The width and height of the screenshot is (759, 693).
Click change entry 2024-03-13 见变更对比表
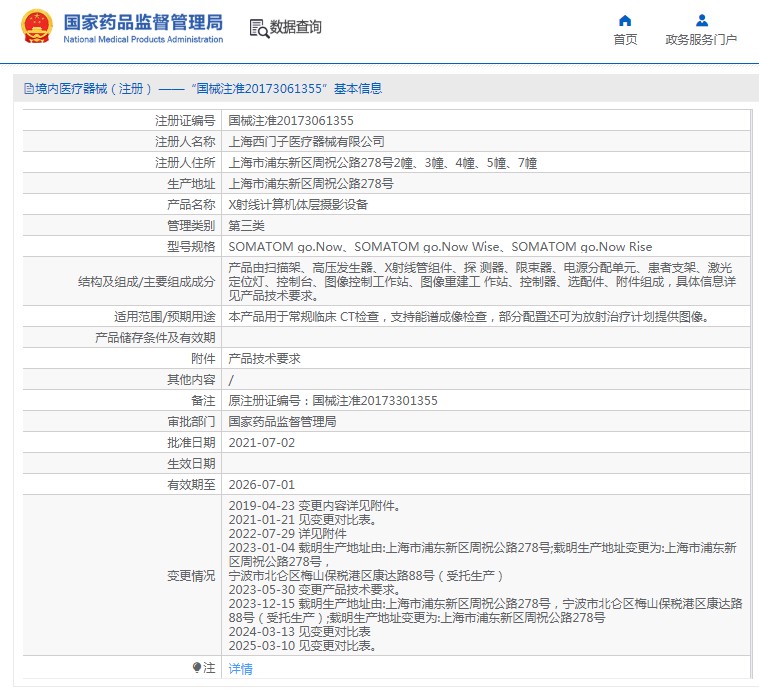pyautogui.click(x=300, y=632)
